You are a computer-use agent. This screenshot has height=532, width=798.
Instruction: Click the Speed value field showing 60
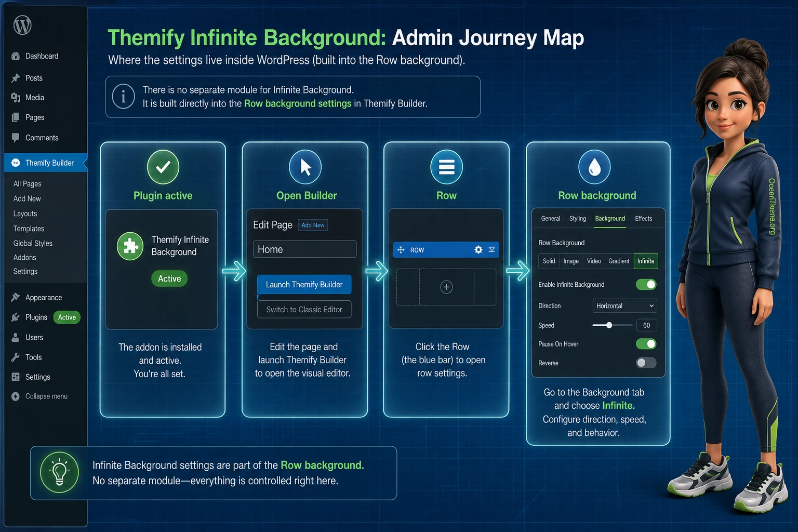pyautogui.click(x=647, y=325)
